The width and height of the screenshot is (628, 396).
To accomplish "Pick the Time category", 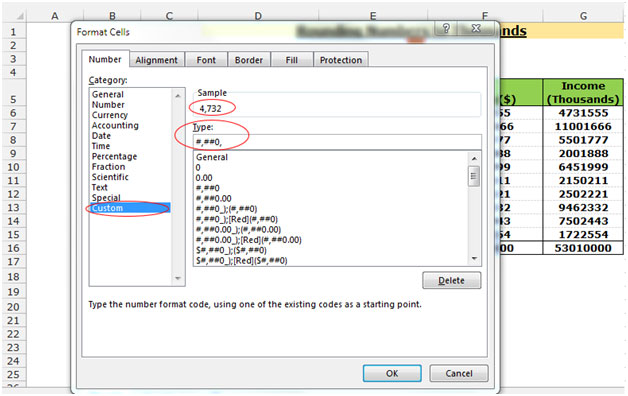I will pos(101,147).
